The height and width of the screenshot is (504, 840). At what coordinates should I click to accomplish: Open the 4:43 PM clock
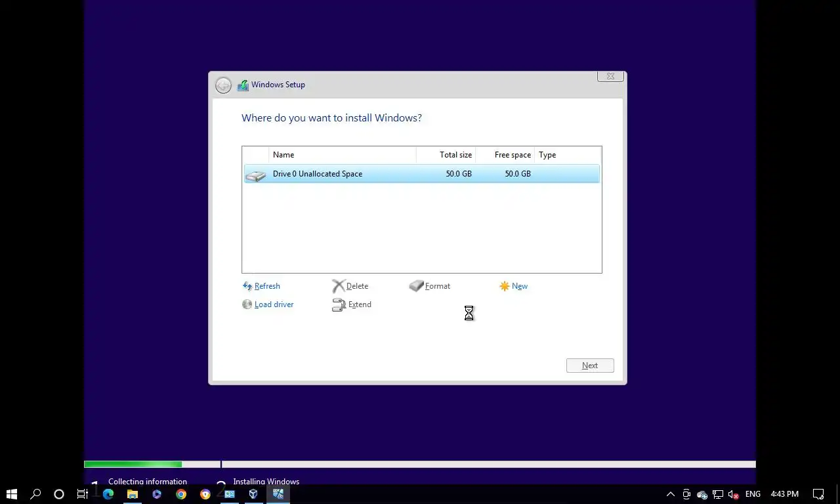point(784,494)
